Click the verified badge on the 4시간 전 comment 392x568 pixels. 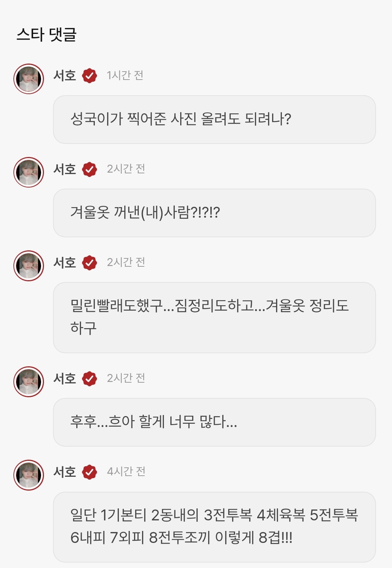[x=89, y=472]
